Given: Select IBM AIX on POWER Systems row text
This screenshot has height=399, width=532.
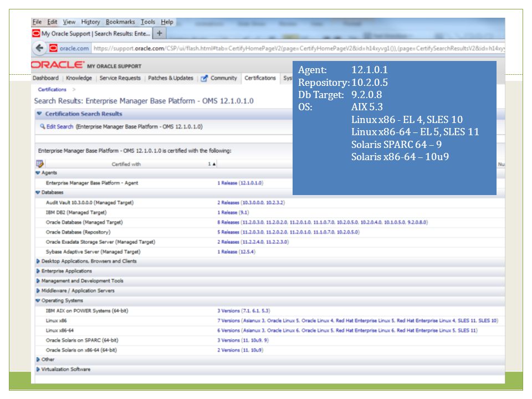Looking at the screenshot, I should click(x=87, y=311).
